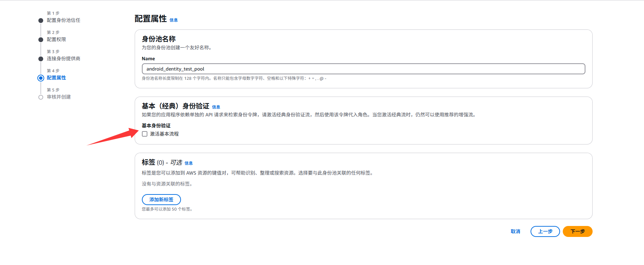Viewport: 644px width, 265px height.
Task: Select the 审核并创建 step label
Action: [59, 97]
